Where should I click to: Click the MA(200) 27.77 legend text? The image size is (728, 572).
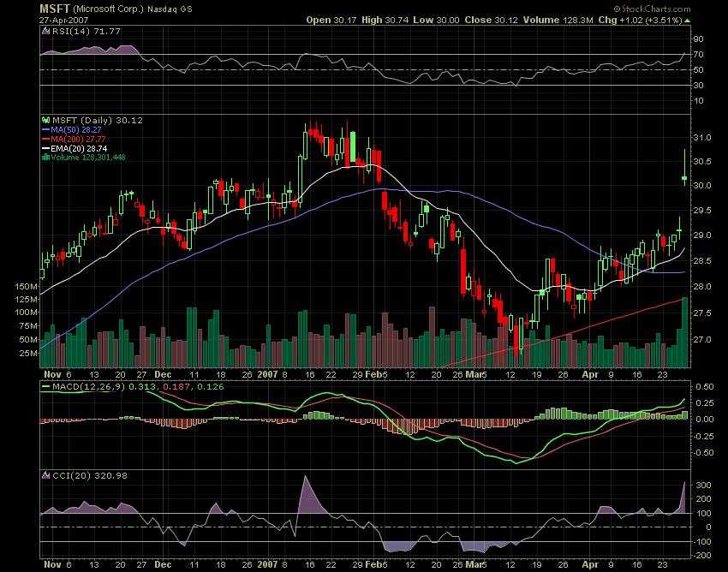coord(79,140)
